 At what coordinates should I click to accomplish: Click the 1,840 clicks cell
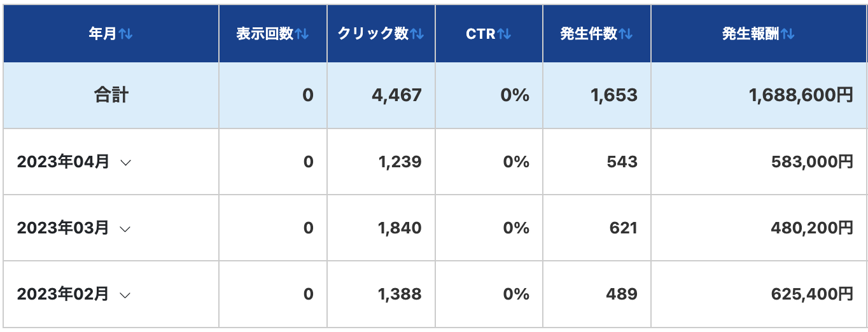[x=381, y=228]
